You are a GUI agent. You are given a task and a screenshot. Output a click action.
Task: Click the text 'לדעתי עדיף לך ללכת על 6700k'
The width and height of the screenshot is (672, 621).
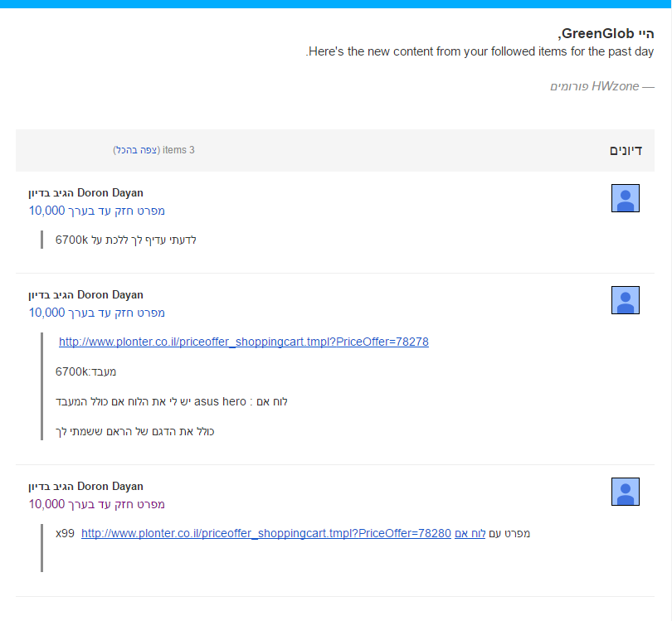point(126,240)
